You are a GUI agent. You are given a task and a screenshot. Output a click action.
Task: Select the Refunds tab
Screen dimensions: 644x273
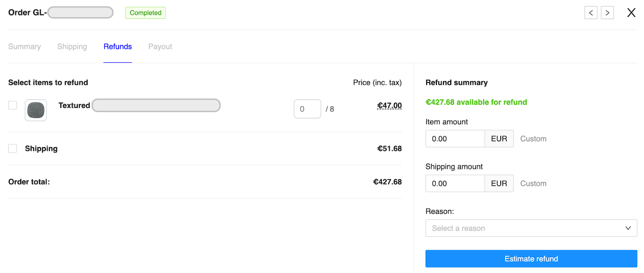118,47
